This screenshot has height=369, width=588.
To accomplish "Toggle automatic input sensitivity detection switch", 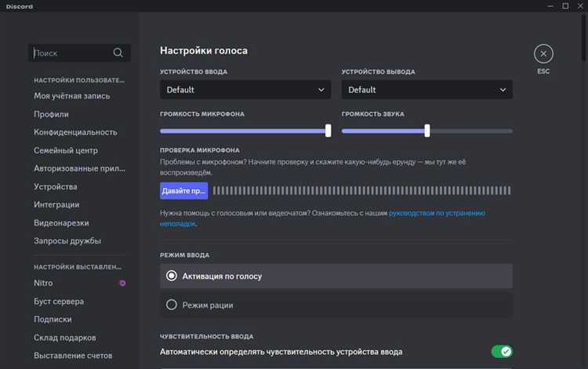I will click(501, 352).
